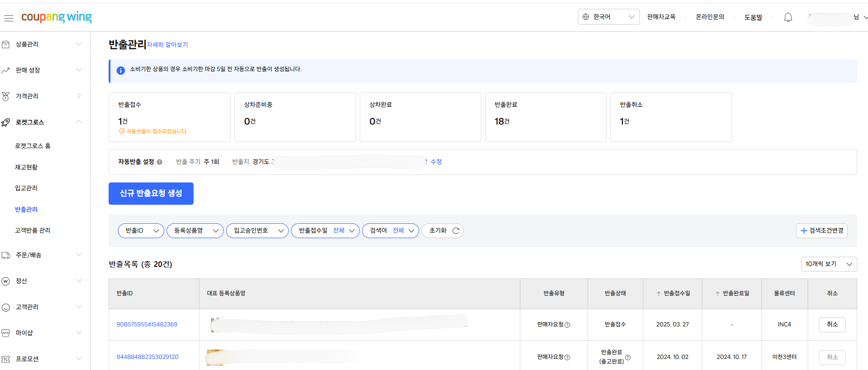Open the 10개씩 보기 dropdown

tap(829, 264)
